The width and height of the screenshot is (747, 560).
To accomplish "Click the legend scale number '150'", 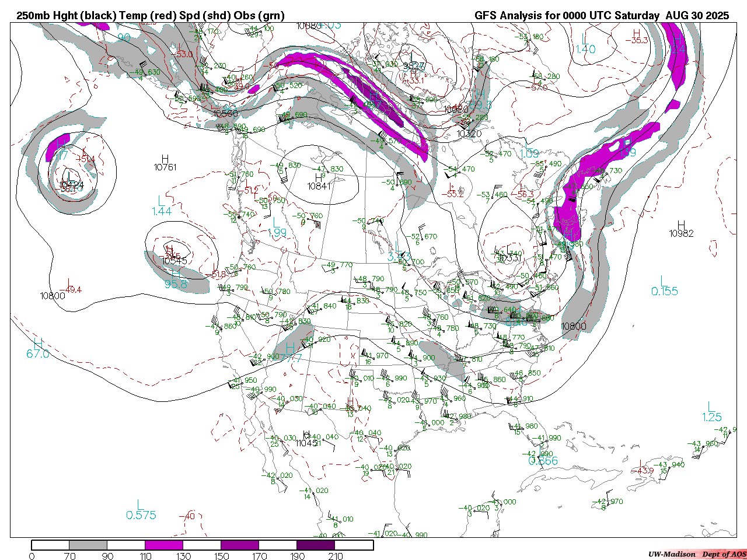I will [221, 556].
